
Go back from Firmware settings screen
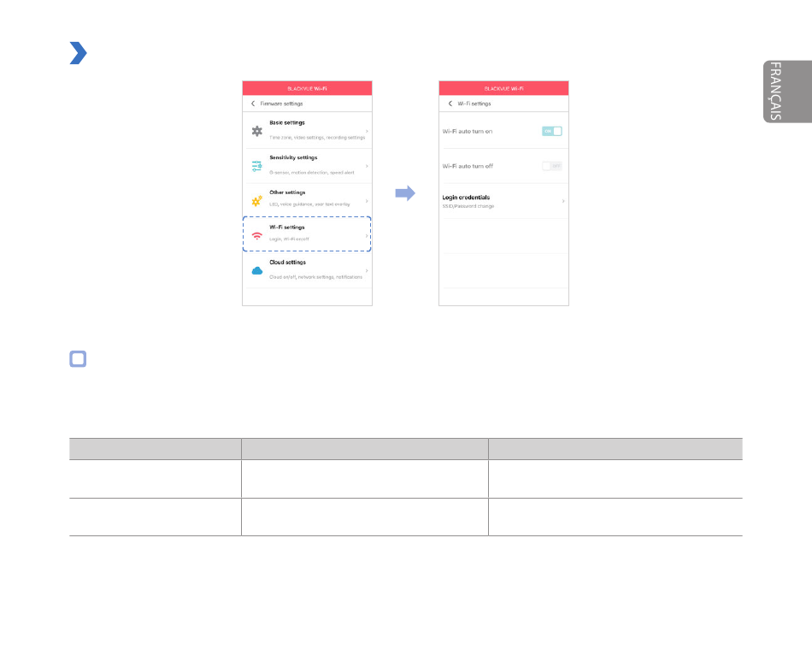(253, 103)
